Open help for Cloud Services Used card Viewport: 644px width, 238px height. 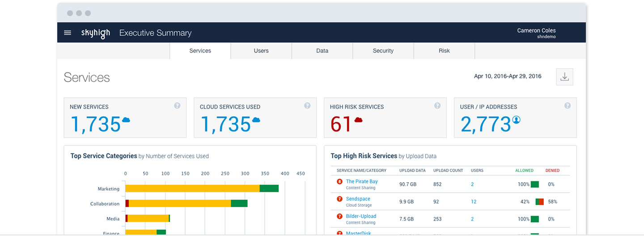[x=307, y=106]
